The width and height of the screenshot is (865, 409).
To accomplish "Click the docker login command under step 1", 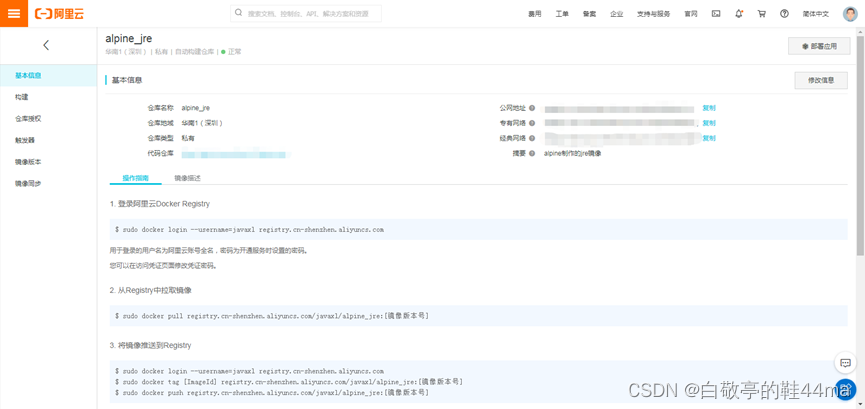I will [x=249, y=229].
